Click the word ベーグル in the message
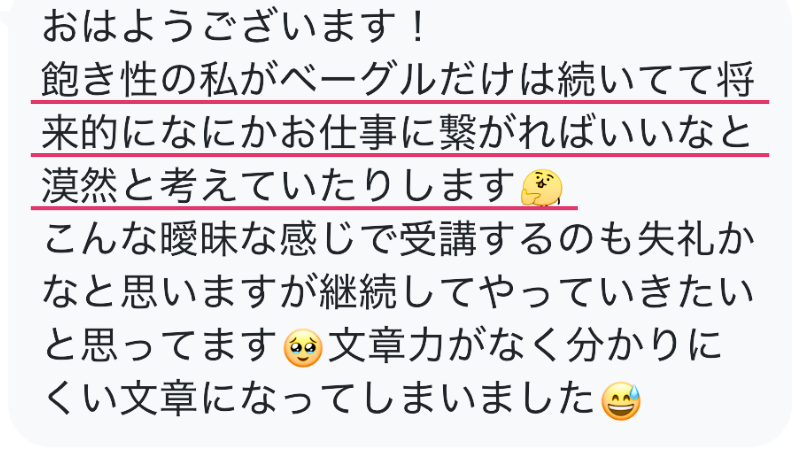Image resolution: width=800 pixels, height=450 pixels. click(x=359, y=80)
